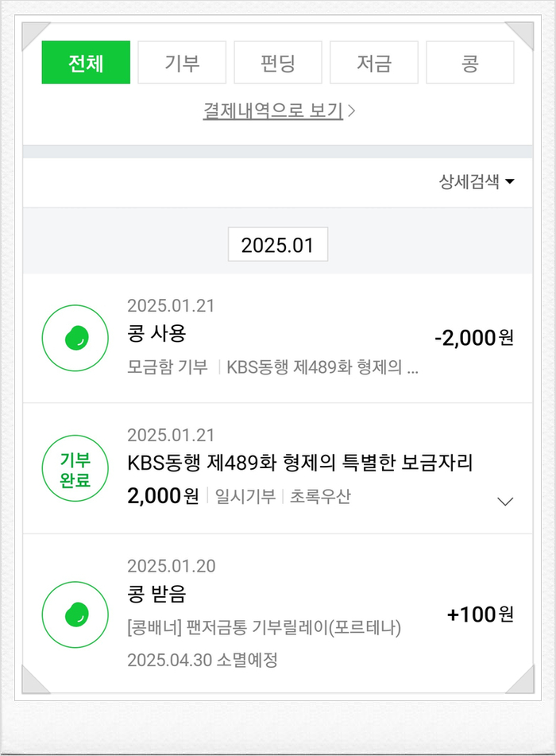Click the 콩 사용 transaction entry
Image resolution: width=556 pixels, height=756 pixels.
(x=156, y=333)
